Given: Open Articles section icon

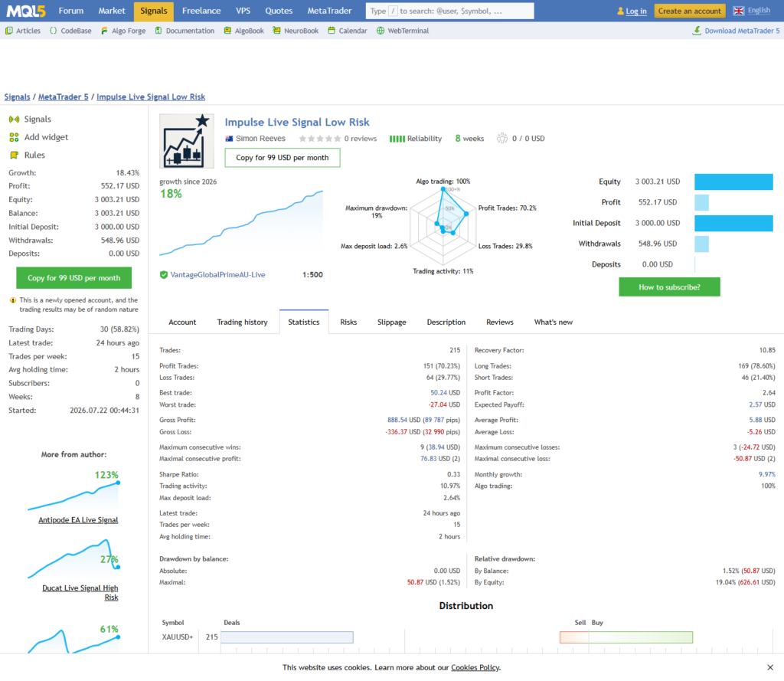Looking at the screenshot, I should pos(9,31).
